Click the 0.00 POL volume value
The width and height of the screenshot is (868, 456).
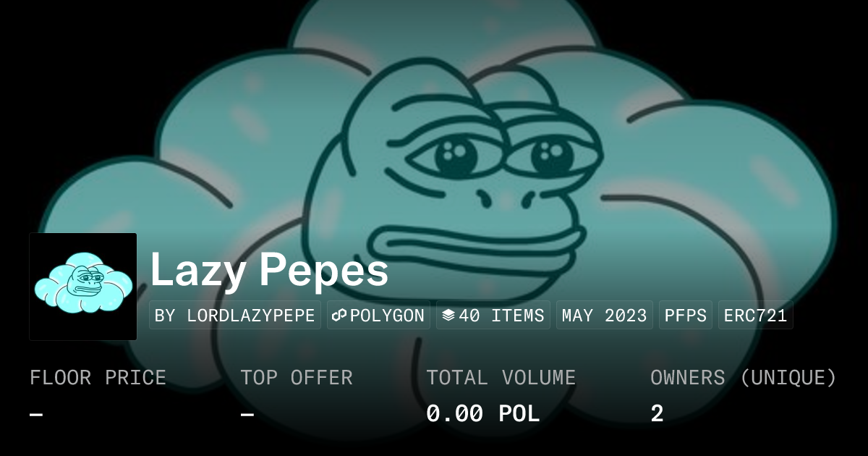482,414
